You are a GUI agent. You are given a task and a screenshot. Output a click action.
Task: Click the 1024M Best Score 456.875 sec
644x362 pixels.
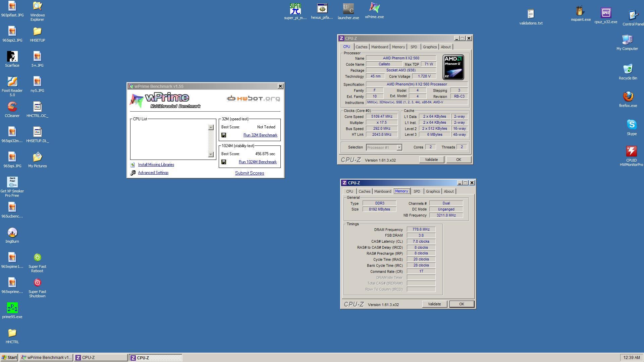(265, 154)
